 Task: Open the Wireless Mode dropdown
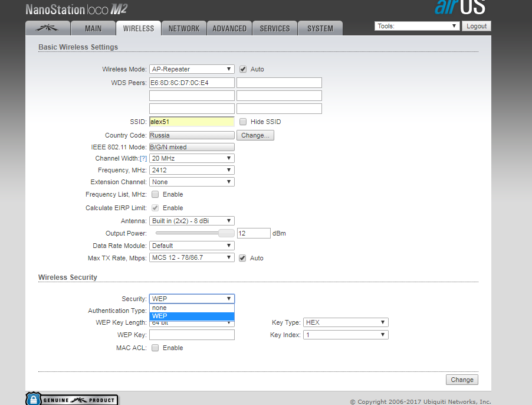tap(192, 69)
